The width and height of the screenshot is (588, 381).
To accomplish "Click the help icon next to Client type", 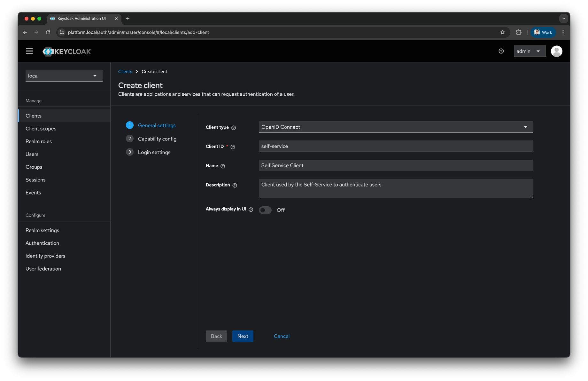I will coord(233,128).
